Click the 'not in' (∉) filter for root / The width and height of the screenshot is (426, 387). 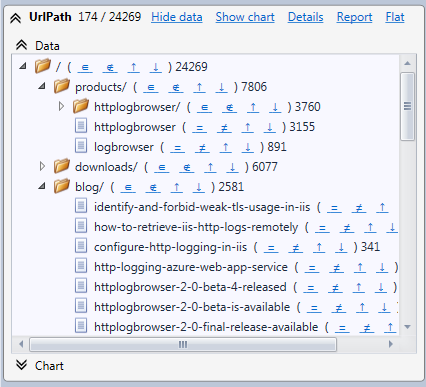tap(110, 68)
